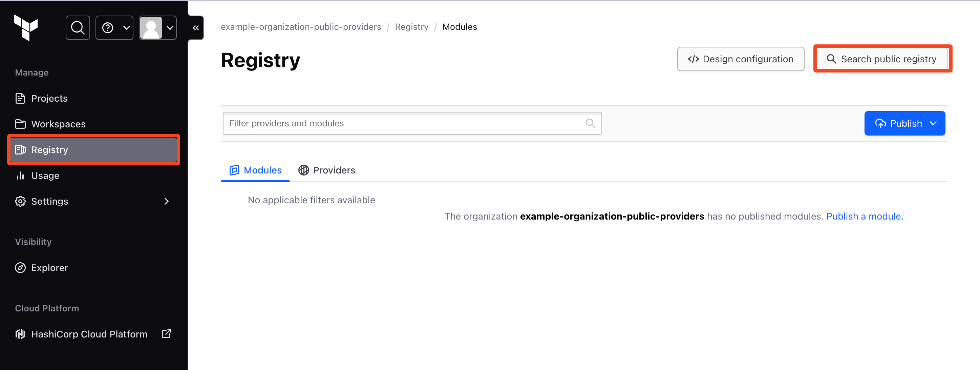The width and height of the screenshot is (980, 370).
Task: Open Projects in the sidebar
Action: tap(49, 98)
